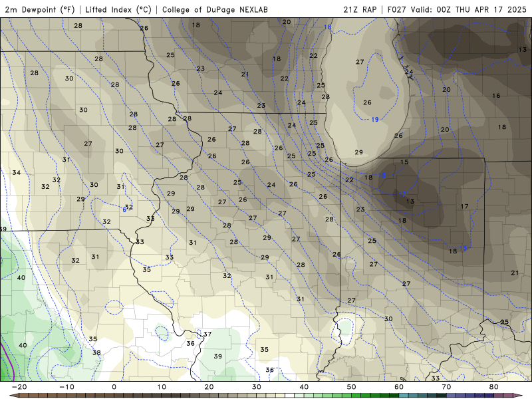The width and height of the screenshot is (532, 399).
Task: Click the "College of DuPage NEXLAB" header text
Action: coord(215,9)
